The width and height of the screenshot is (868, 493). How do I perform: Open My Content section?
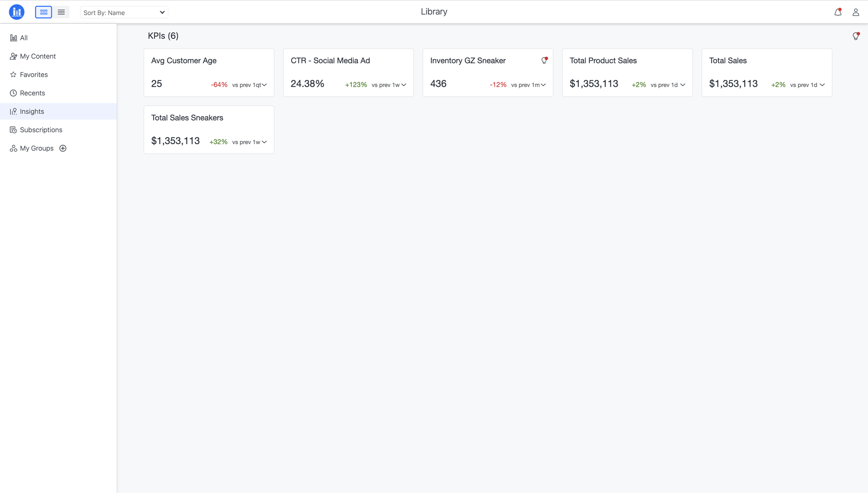38,56
